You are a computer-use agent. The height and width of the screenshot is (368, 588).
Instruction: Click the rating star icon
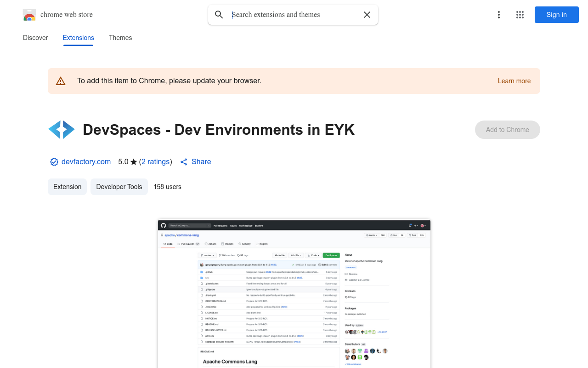coord(134,162)
